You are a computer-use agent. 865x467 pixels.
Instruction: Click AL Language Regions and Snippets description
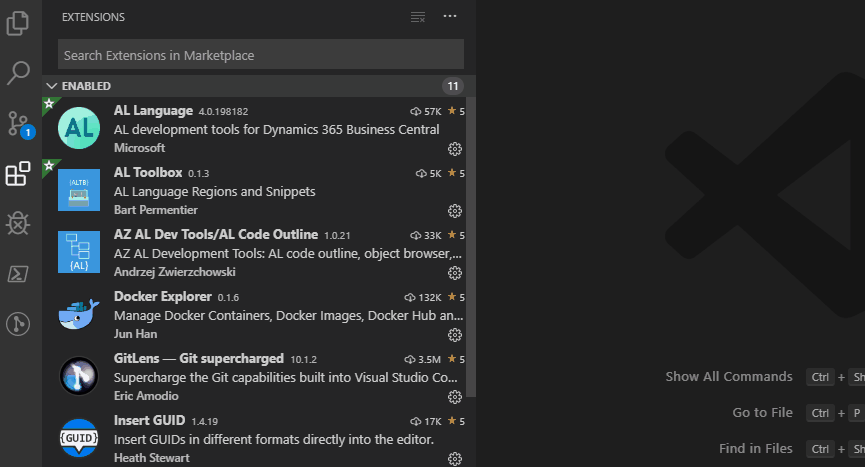(215, 191)
